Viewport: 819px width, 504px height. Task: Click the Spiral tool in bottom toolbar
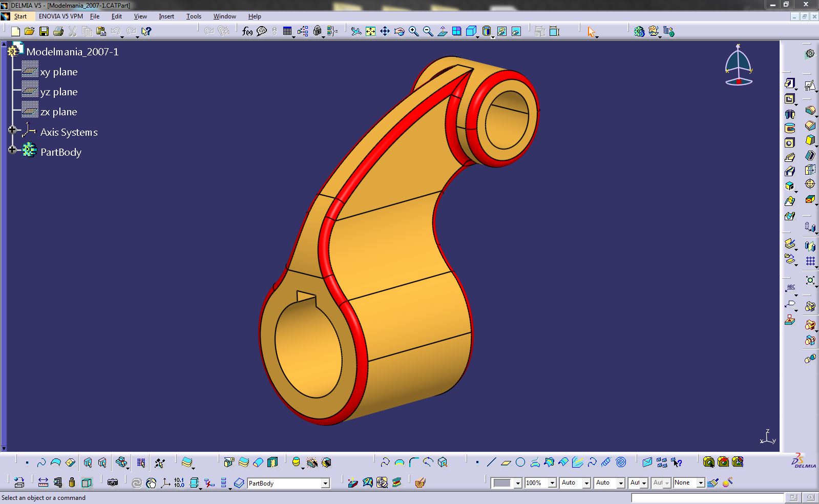[621, 463]
